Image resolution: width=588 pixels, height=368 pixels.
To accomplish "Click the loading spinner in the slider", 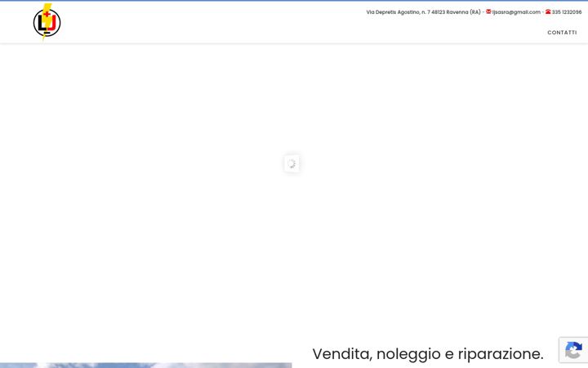I will (292, 164).
